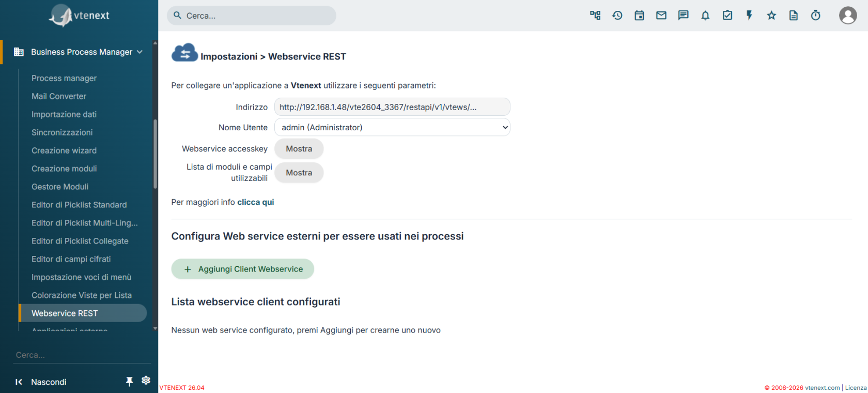The width and height of the screenshot is (868, 393).
Task: Open Creazione moduli
Action: 64,169
